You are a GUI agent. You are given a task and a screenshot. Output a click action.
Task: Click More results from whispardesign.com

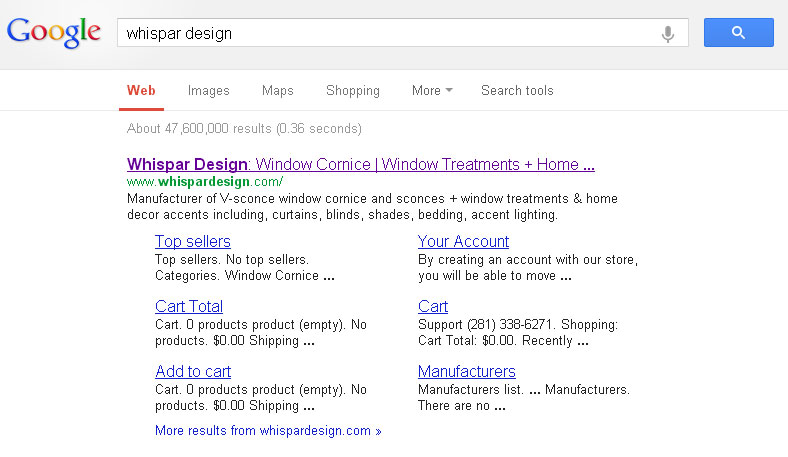(268, 431)
